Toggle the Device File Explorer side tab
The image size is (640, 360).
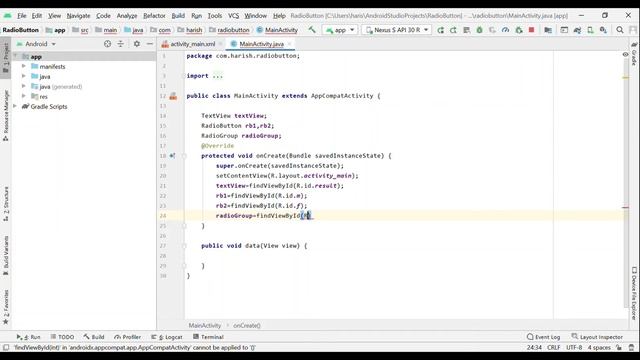[x=634, y=293]
